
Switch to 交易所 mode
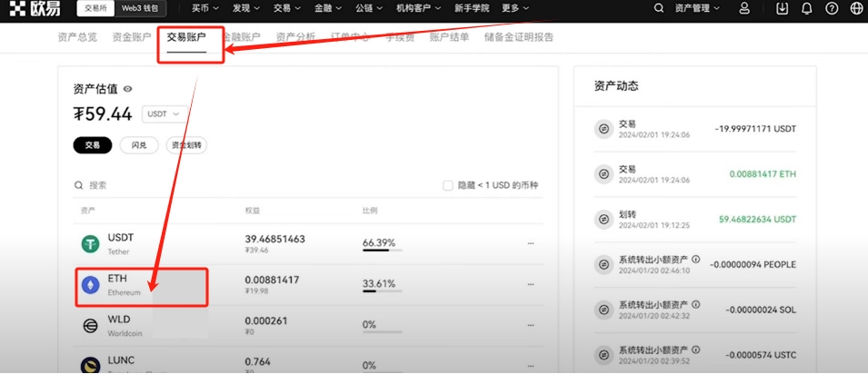[95, 8]
